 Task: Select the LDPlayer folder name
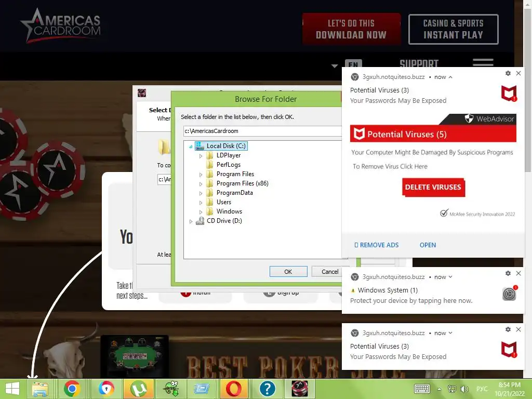(229, 155)
